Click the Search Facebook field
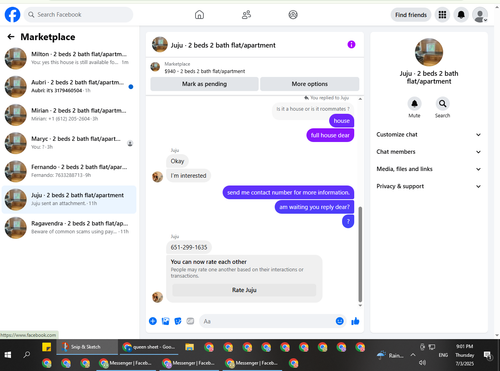The height and width of the screenshot is (371, 500). point(78,15)
